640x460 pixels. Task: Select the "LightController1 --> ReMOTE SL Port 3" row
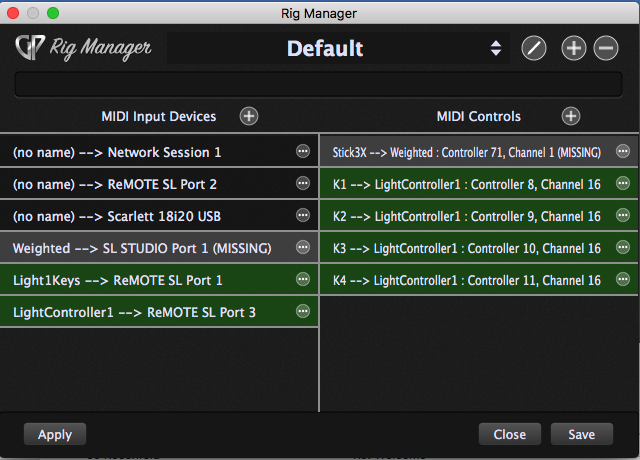tap(159, 311)
